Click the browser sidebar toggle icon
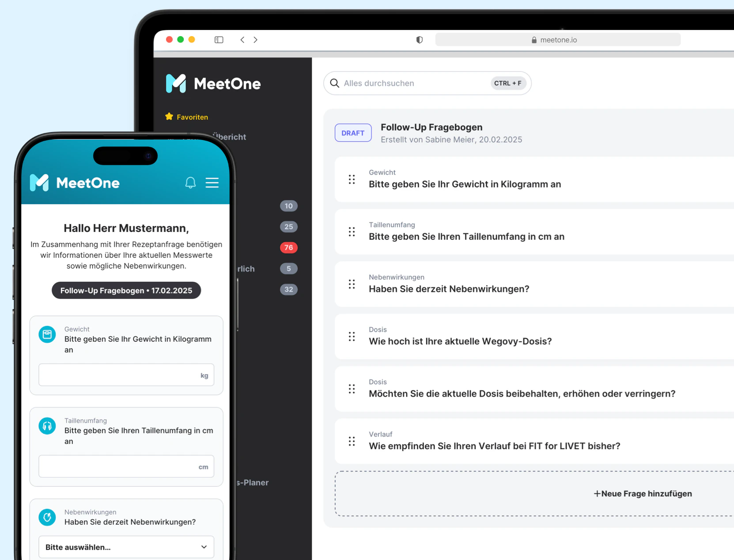This screenshot has width=734, height=560. point(219,40)
